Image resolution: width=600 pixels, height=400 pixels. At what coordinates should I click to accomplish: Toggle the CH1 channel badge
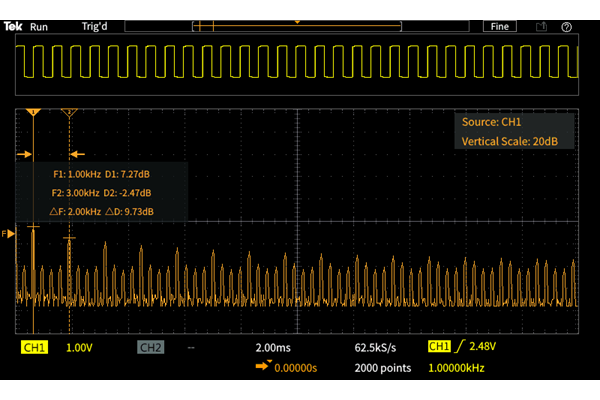(34, 348)
